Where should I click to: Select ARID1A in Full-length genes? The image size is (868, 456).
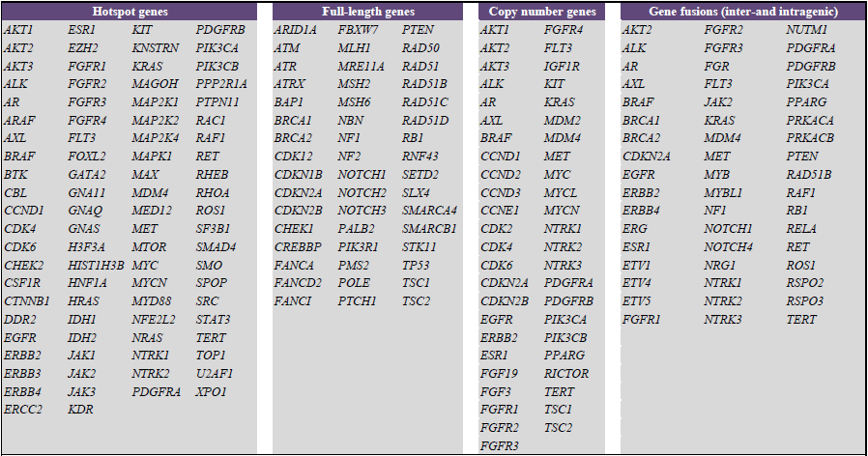click(296, 30)
